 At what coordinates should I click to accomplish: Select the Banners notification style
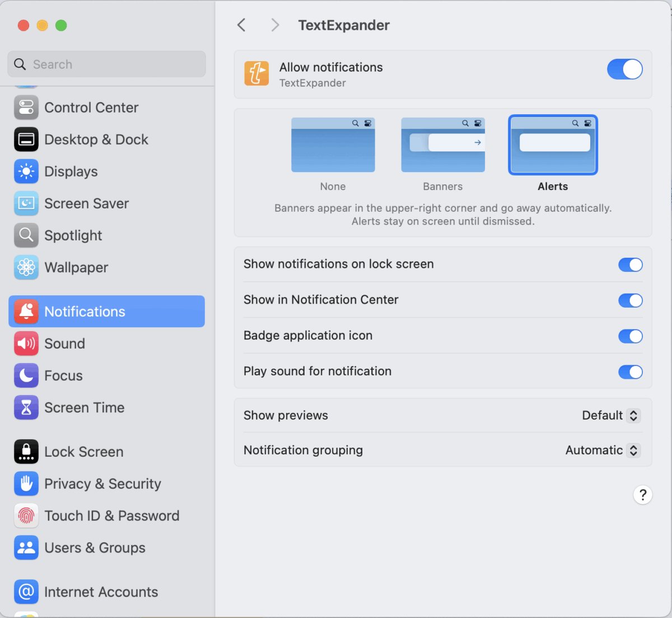pos(443,145)
